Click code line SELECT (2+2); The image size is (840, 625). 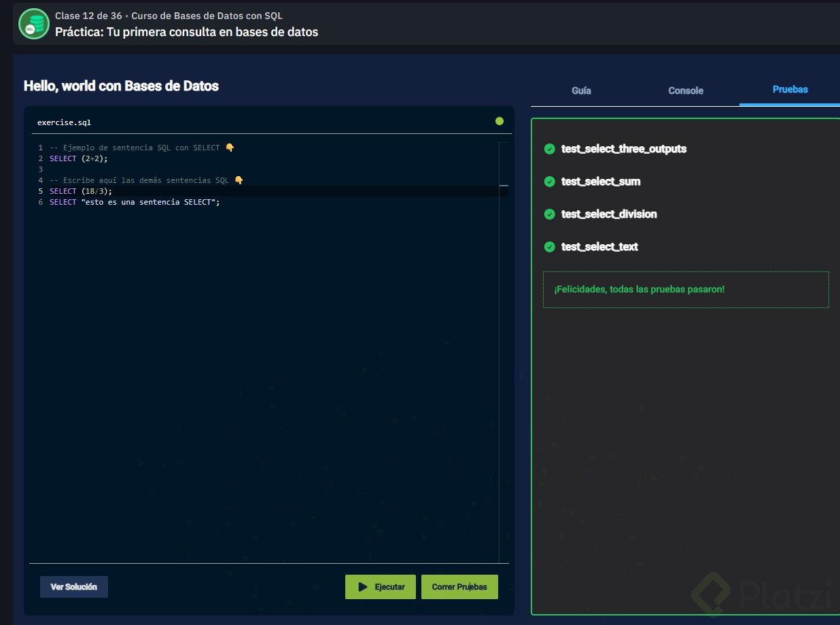point(79,158)
